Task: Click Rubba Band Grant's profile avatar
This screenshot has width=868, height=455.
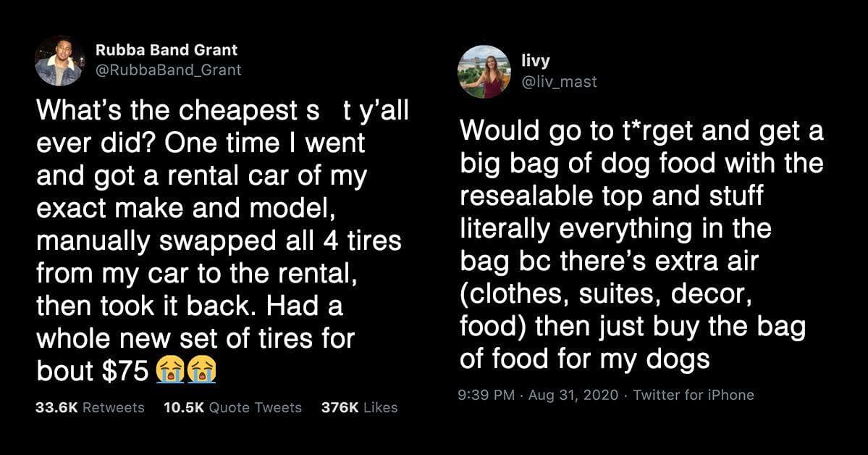Action: pos(59,61)
